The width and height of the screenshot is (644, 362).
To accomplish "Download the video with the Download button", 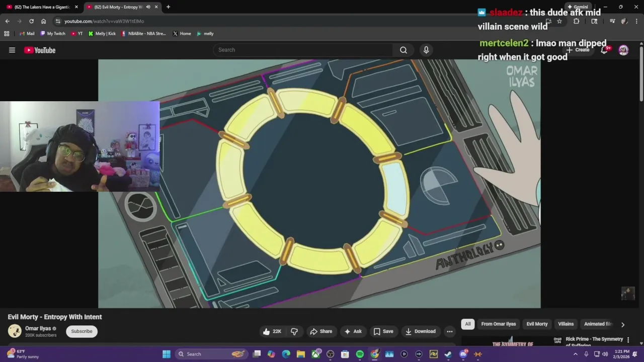I will 420,331.
